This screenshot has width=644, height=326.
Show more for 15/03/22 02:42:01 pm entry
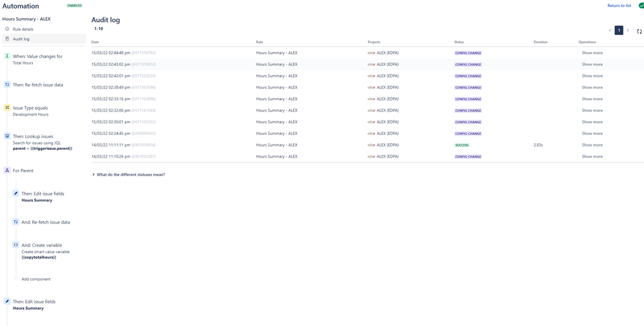tap(592, 76)
